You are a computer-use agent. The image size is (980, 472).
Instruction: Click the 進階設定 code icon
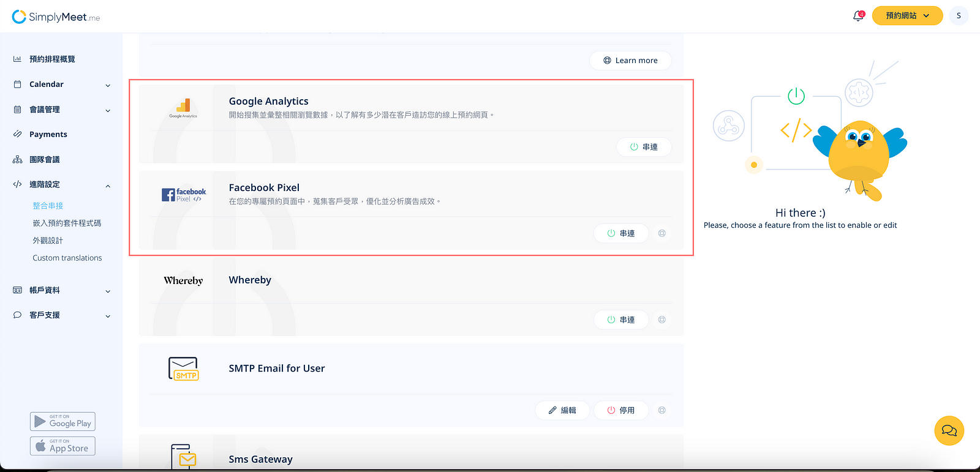pos(17,184)
